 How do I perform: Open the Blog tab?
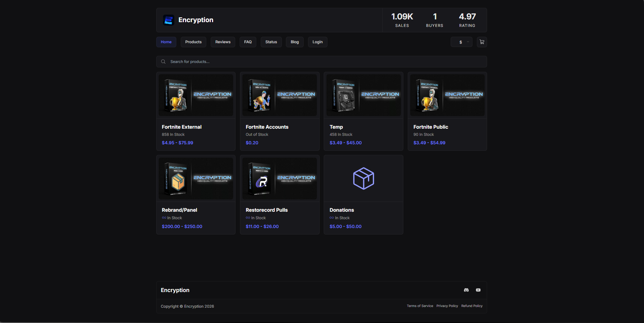point(295,42)
